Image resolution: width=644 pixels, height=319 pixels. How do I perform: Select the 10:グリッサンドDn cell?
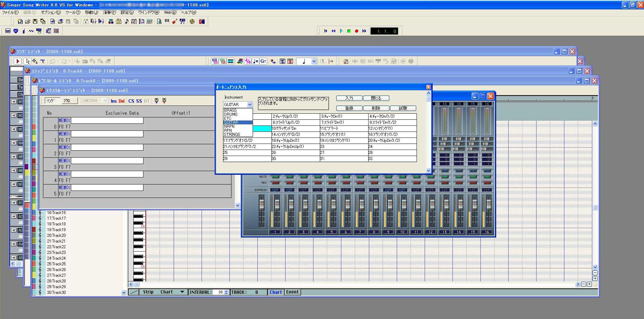296,128
